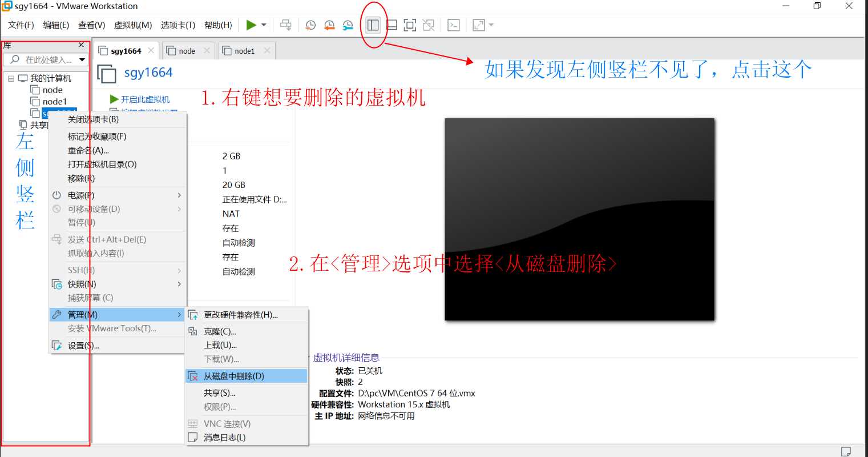Choose 移除(R) in context menu
This screenshot has width=868, height=457.
(118, 178)
